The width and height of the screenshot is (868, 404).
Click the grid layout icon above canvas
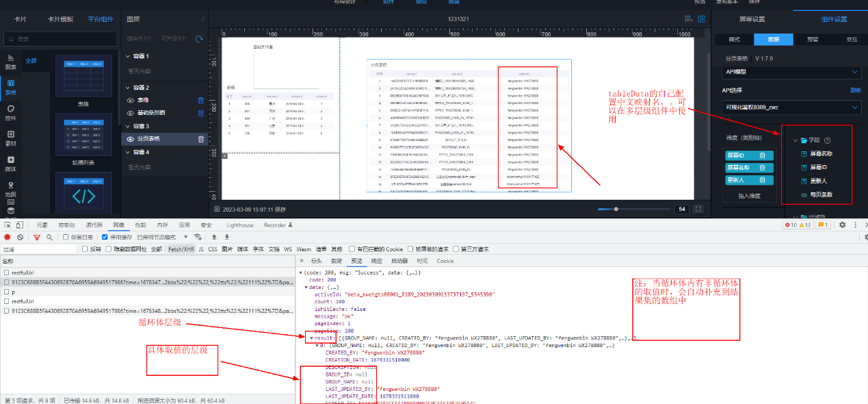702,19
